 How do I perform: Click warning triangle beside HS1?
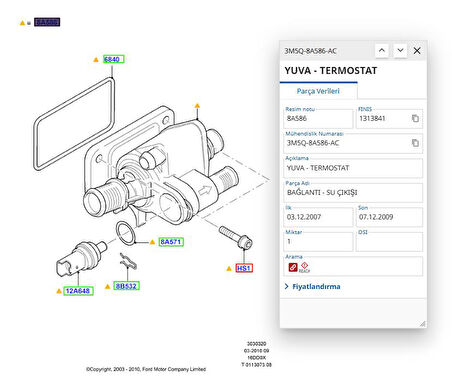pyautogui.click(x=229, y=268)
